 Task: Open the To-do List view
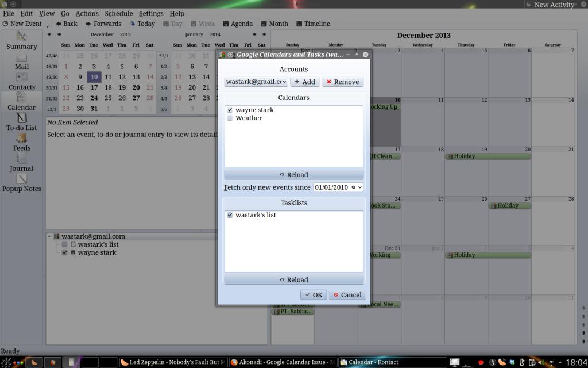[x=22, y=122]
